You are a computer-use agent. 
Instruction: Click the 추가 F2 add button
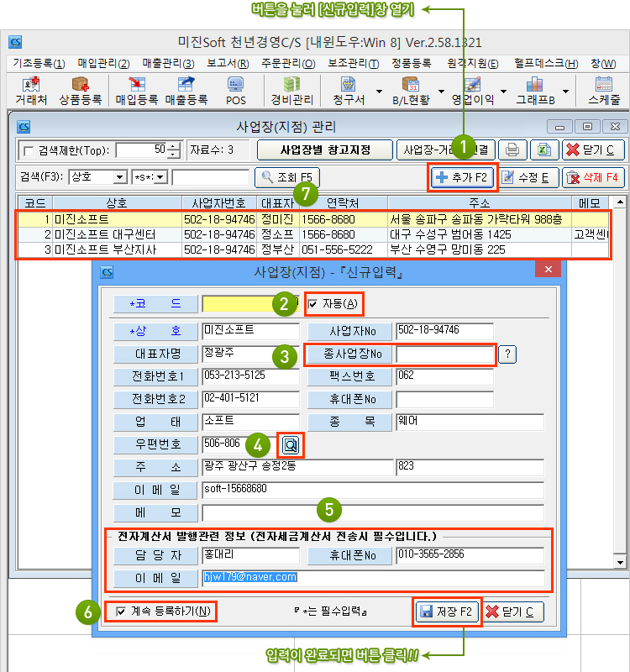[x=462, y=177]
